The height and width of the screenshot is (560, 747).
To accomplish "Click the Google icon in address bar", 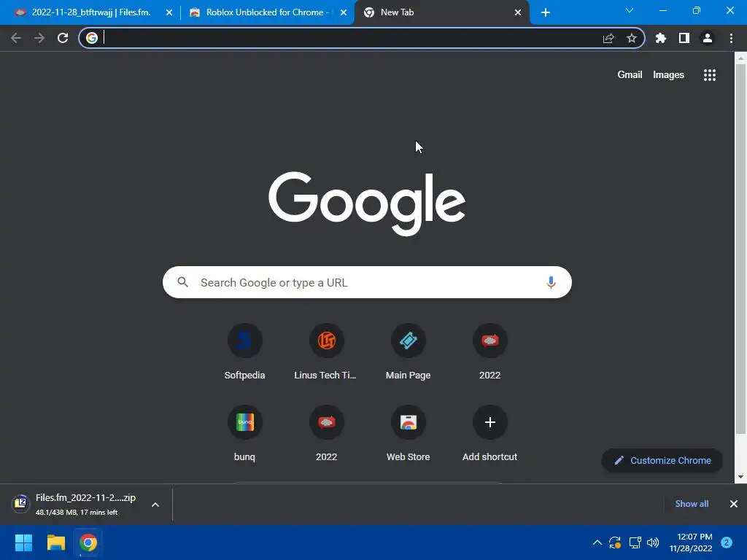I will [92, 38].
